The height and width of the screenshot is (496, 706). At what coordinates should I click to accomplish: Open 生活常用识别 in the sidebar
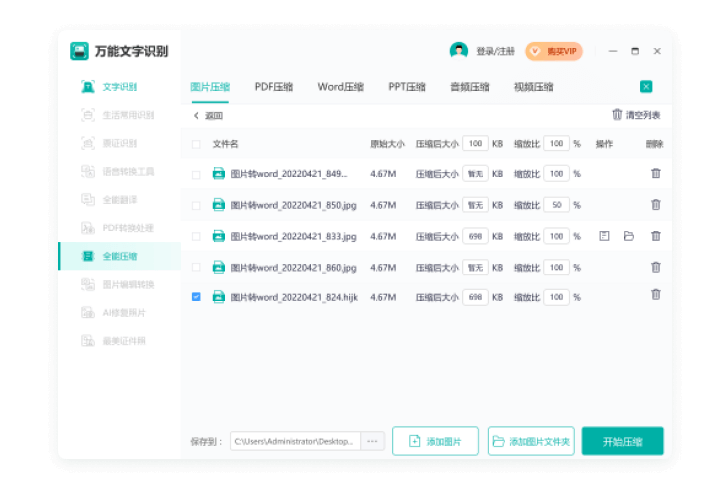click(x=117, y=115)
